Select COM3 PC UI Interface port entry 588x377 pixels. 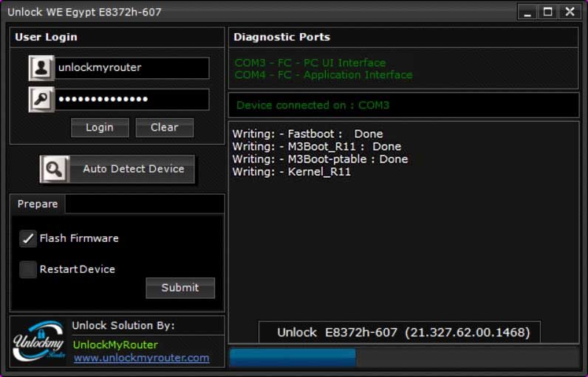[310, 63]
